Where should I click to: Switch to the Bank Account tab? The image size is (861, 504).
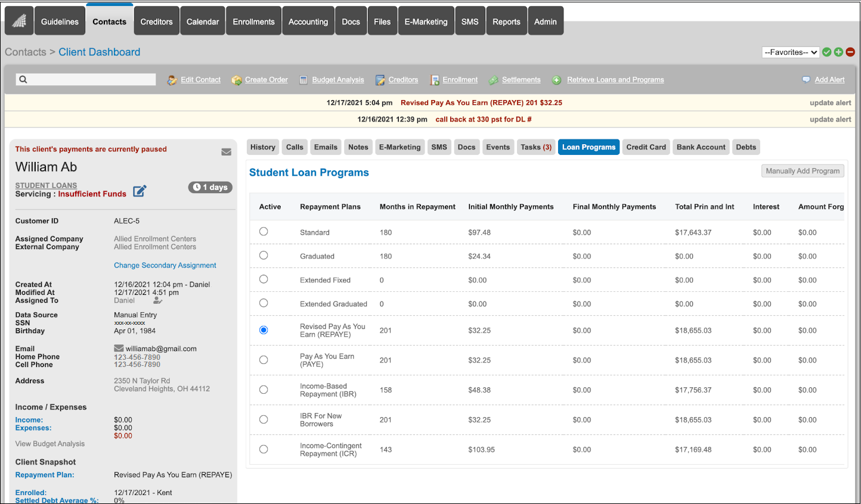pos(701,147)
